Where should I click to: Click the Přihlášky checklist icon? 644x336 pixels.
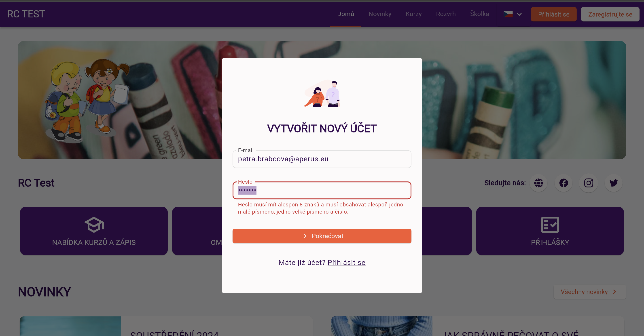pyautogui.click(x=550, y=225)
